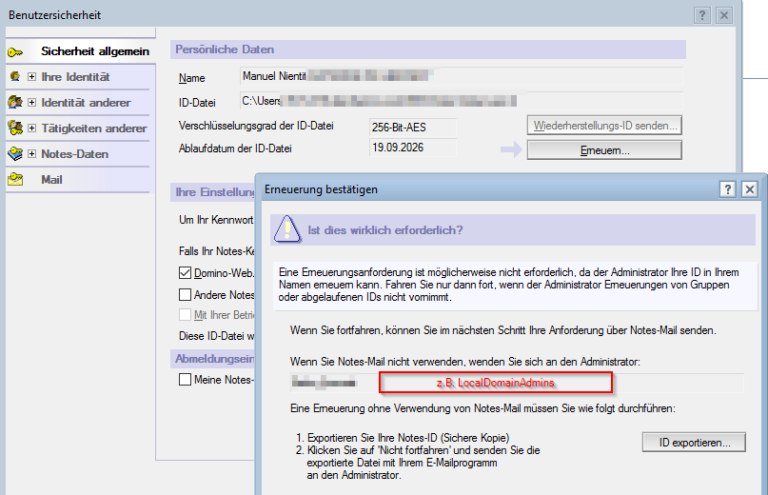Click the warning triangle icon in the dialog
768x495 pixels.
tap(287, 229)
